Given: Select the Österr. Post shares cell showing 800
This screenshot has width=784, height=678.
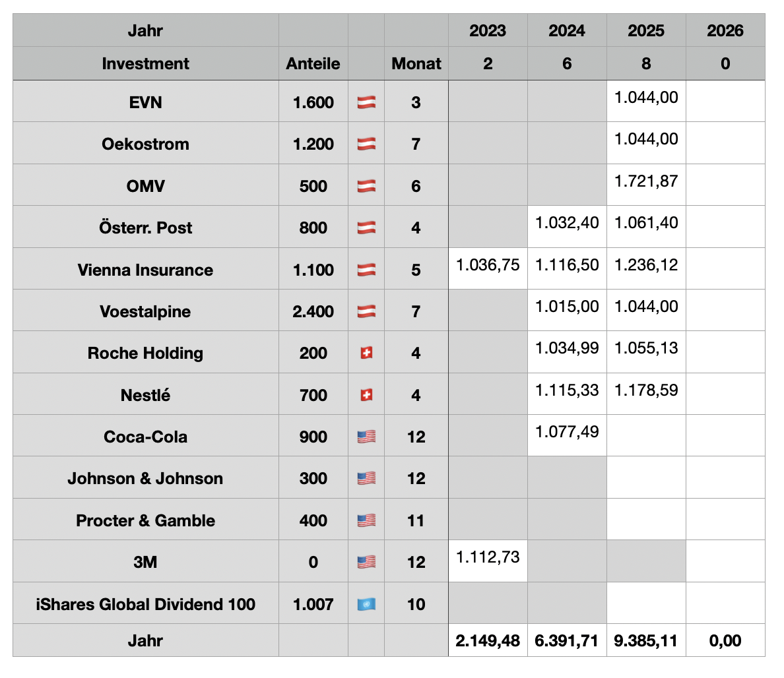Looking at the screenshot, I should tap(313, 228).
